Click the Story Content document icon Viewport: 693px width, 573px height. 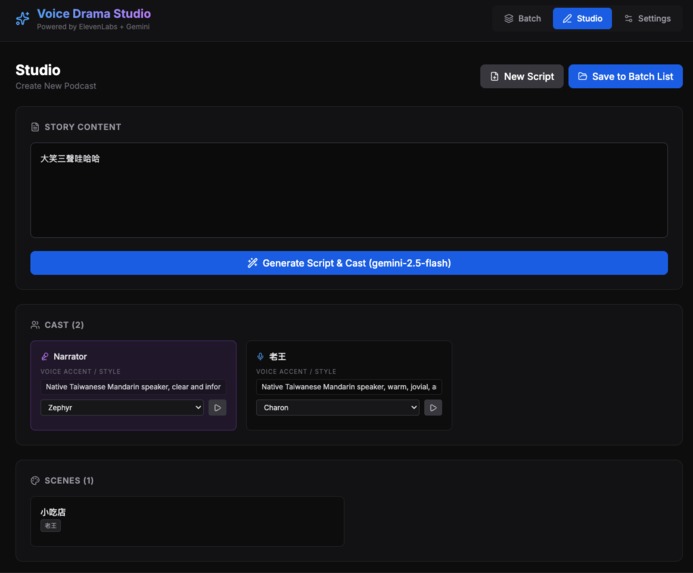(35, 127)
